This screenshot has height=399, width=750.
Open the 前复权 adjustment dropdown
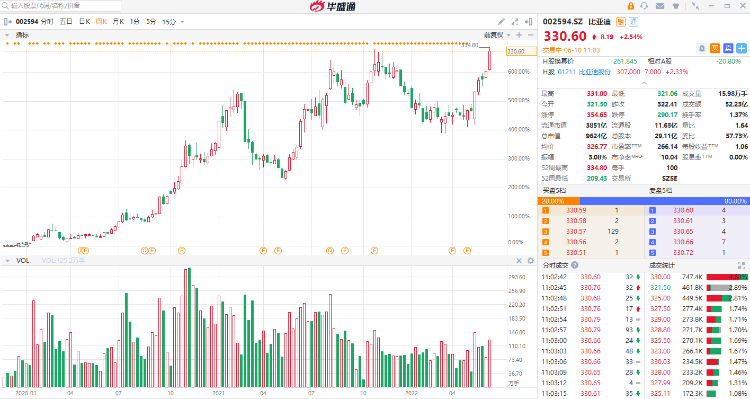click(x=497, y=35)
